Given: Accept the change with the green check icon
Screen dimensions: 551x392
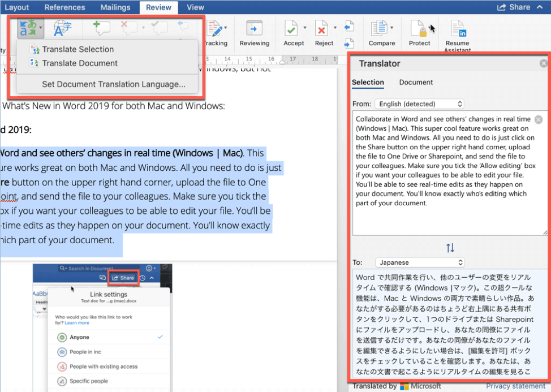Looking at the screenshot, I should (291, 28).
